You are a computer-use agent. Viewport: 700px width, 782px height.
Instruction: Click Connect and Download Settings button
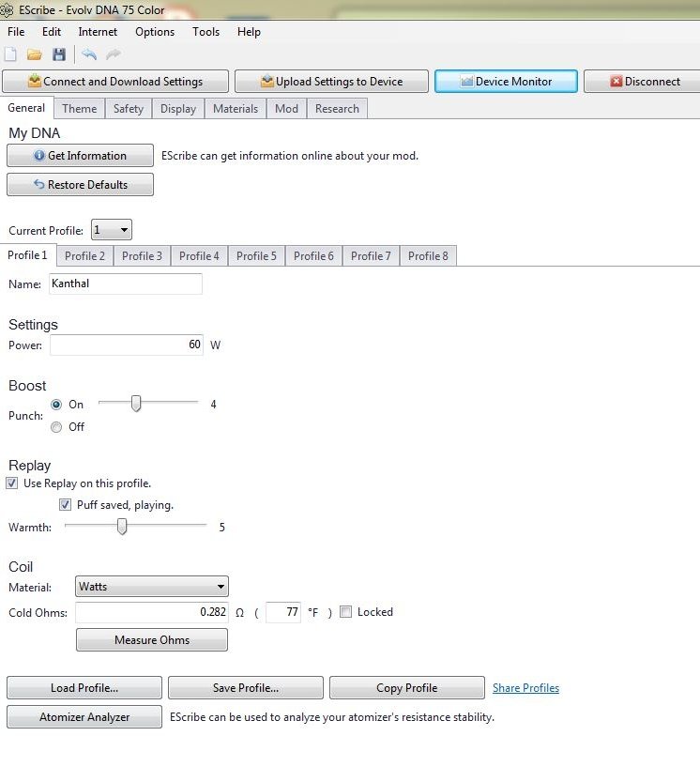click(x=115, y=82)
